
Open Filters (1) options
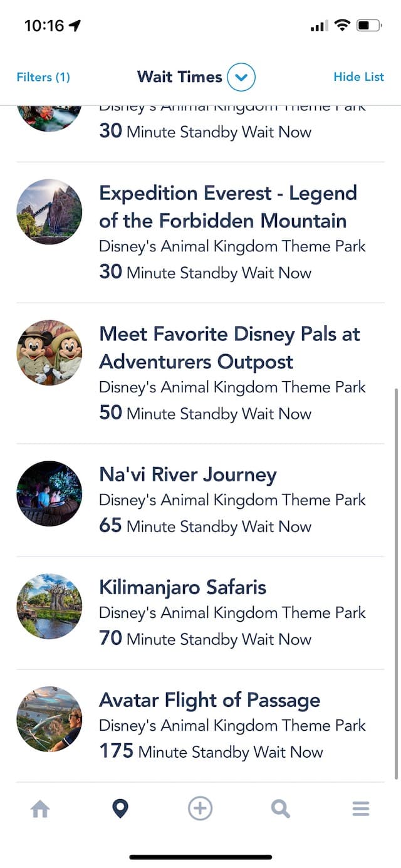[x=43, y=77]
